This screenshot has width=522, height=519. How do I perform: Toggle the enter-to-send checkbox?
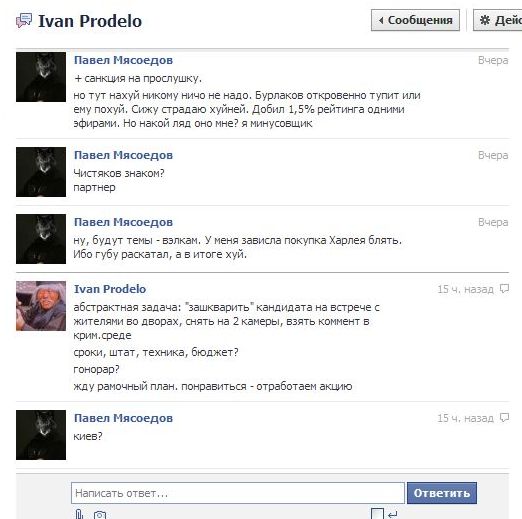tap(377, 514)
